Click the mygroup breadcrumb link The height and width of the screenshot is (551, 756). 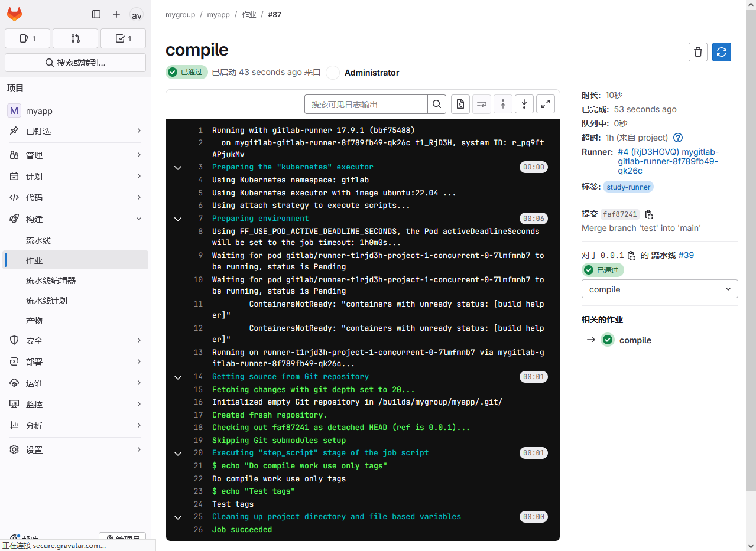click(x=180, y=15)
